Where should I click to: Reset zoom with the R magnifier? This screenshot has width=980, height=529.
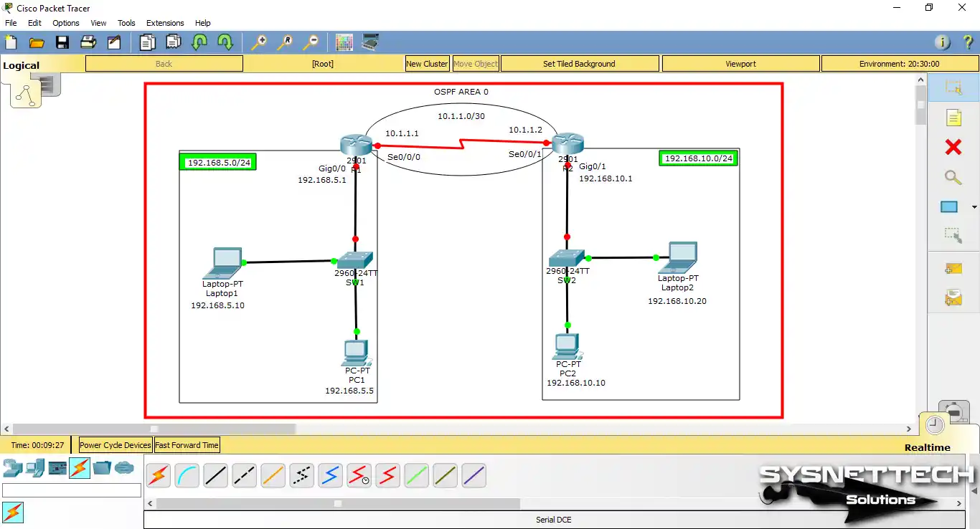[284, 42]
